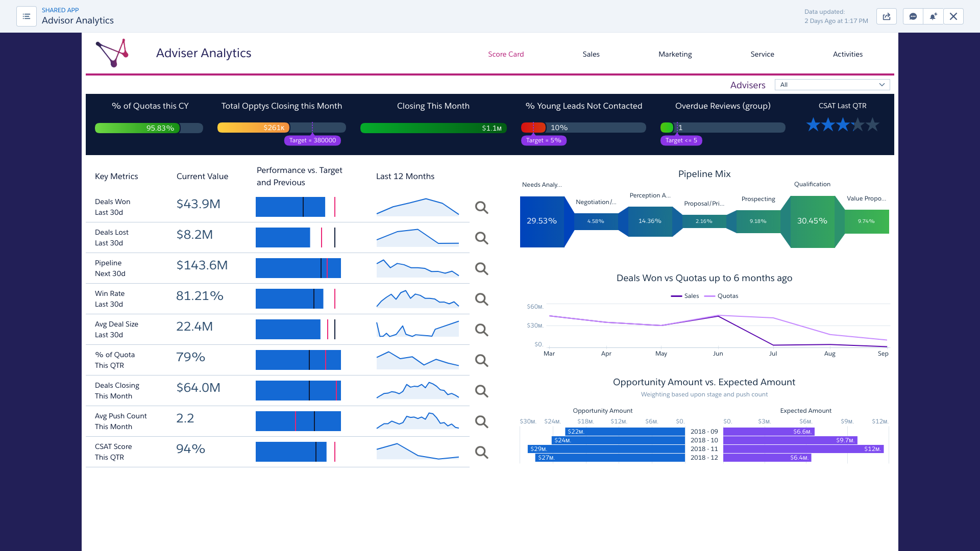Click the set notification bell icon

point(933,16)
